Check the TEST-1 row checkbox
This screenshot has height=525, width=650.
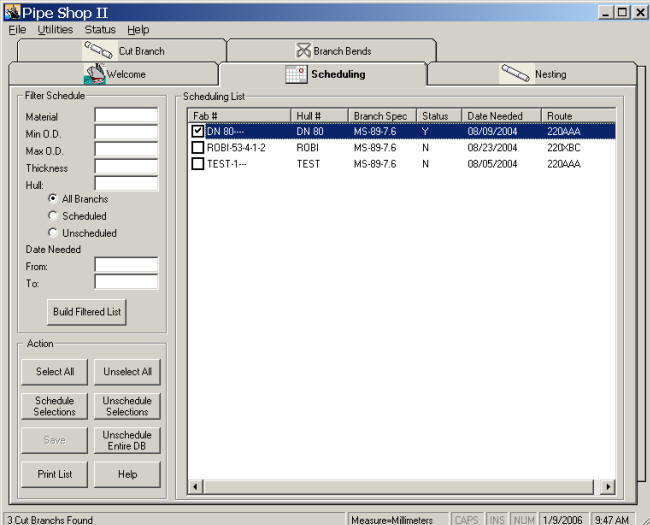(x=198, y=164)
